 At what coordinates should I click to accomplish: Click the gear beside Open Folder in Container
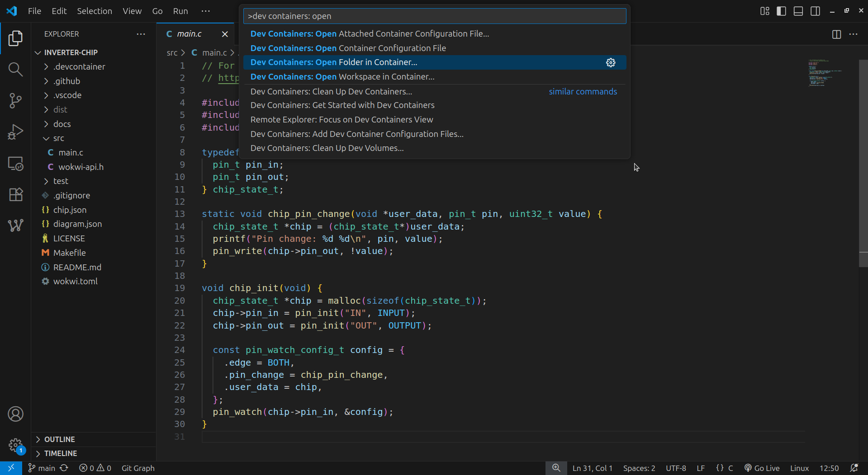[x=611, y=62]
